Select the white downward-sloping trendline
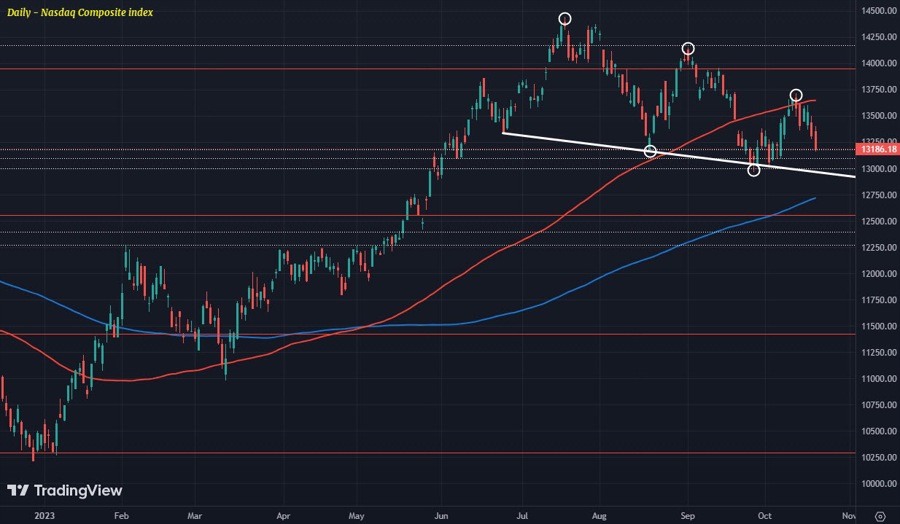The width and height of the screenshot is (900, 524). pos(580,142)
